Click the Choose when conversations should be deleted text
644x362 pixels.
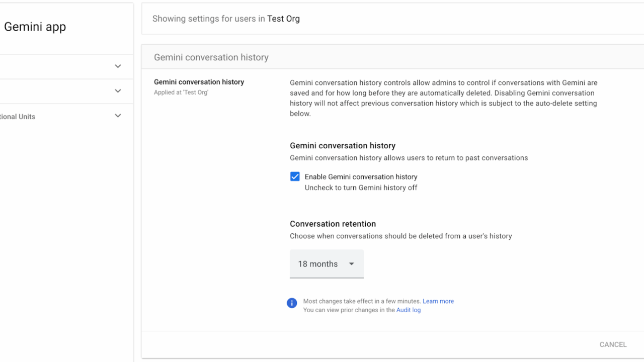[401, 236]
